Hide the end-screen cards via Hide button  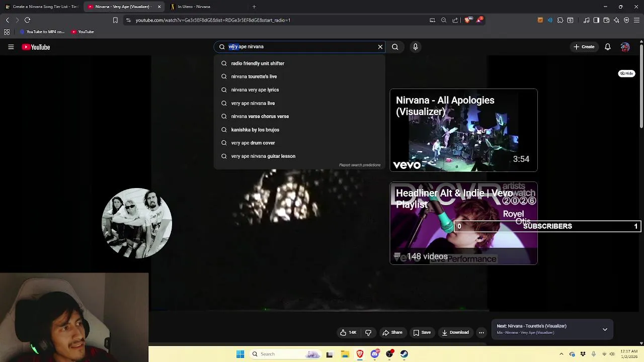click(x=626, y=73)
